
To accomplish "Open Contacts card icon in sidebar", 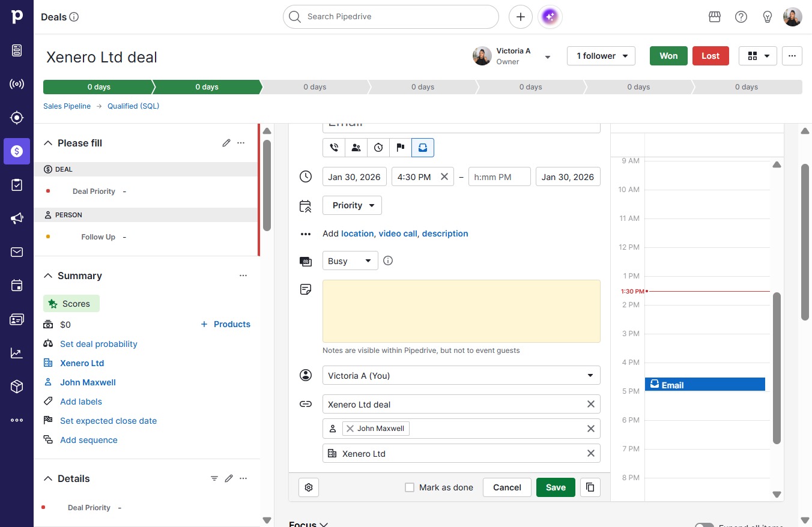I will point(17,319).
